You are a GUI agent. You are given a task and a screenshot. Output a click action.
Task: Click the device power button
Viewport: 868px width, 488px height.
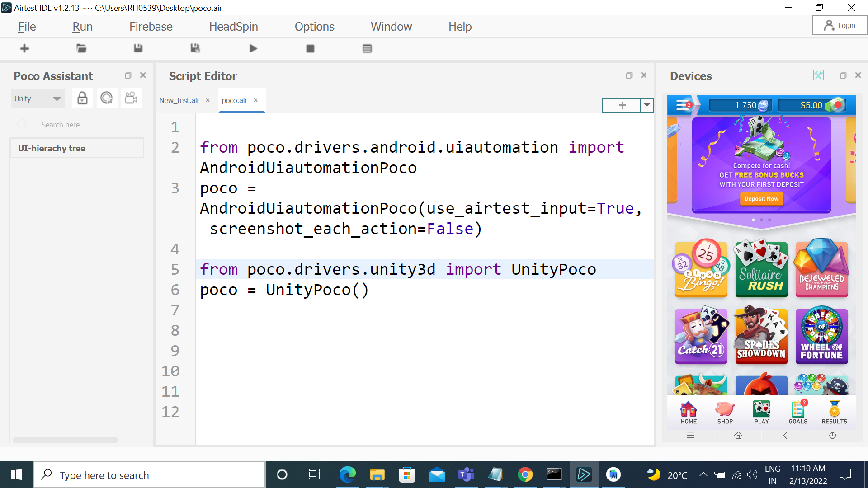click(832, 436)
